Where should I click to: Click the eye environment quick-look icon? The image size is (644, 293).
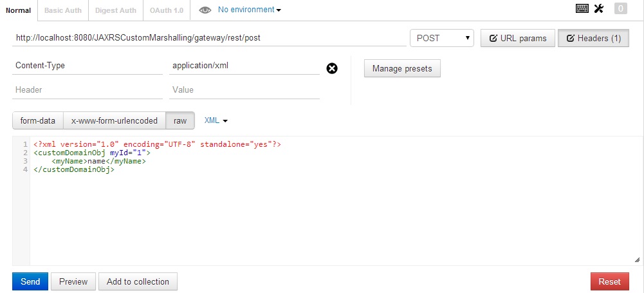(x=205, y=10)
